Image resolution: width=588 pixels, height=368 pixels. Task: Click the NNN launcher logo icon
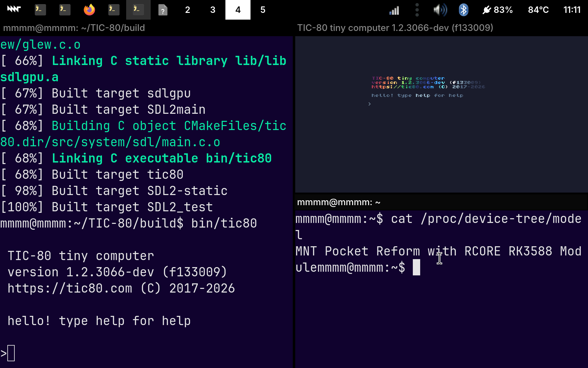pyautogui.click(x=14, y=10)
